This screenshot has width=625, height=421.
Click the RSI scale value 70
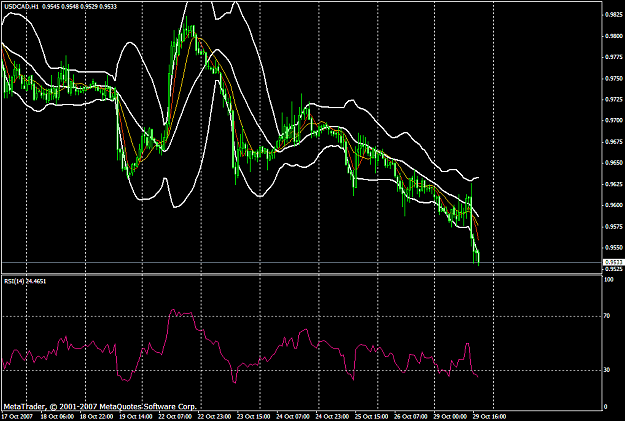click(607, 316)
